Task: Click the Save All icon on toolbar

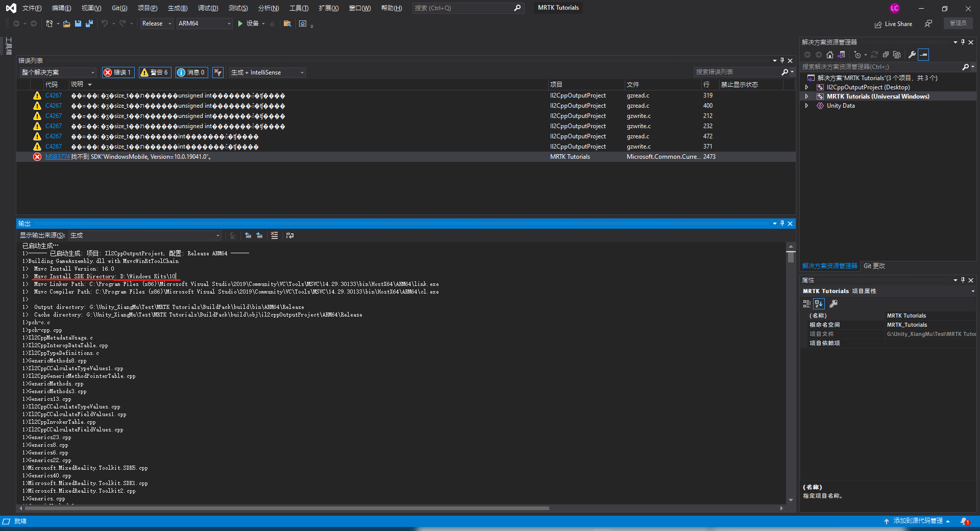Action: point(90,23)
